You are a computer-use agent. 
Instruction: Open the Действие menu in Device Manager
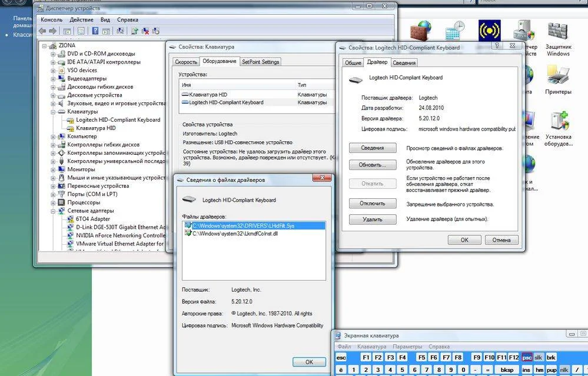pos(81,19)
